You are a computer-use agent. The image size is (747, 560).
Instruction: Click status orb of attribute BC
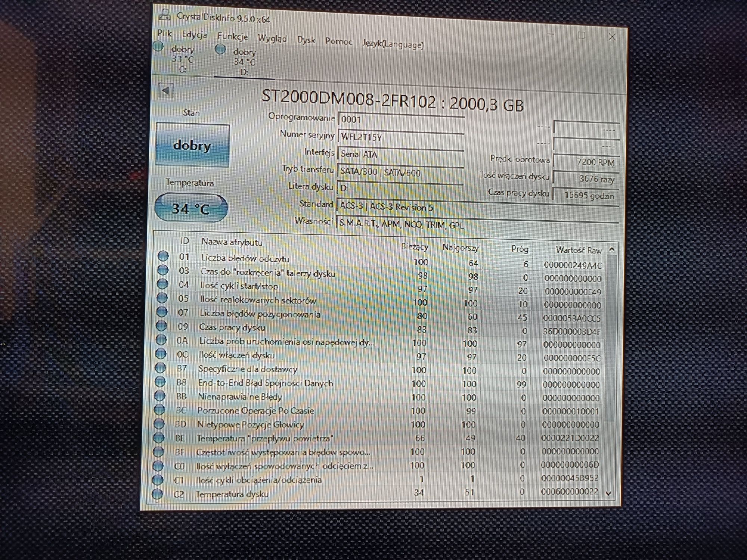(159, 409)
